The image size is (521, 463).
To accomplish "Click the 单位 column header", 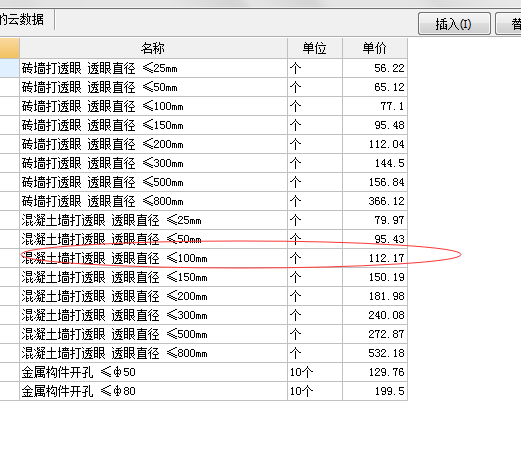I will coord(315,48).
